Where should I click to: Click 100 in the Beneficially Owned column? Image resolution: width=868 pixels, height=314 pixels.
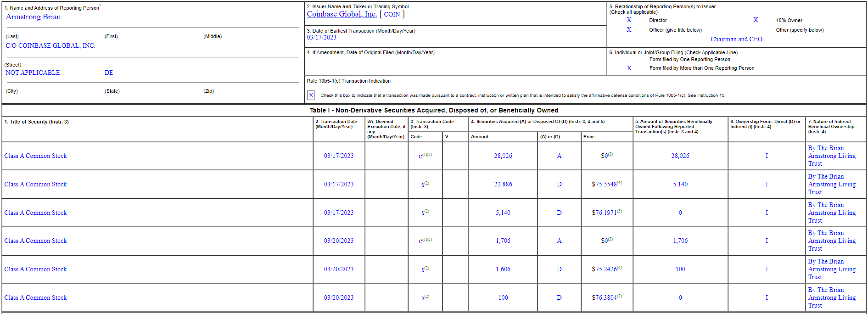click(680, 269)
